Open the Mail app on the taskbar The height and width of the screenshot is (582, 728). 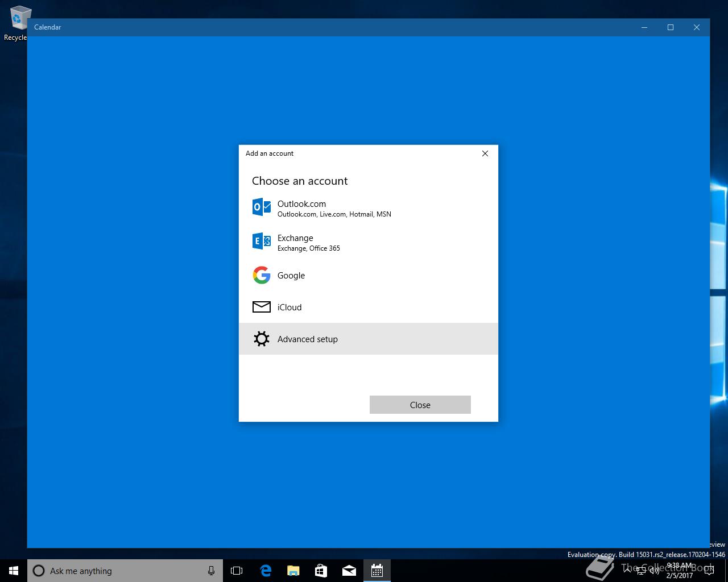click(349, 571)
